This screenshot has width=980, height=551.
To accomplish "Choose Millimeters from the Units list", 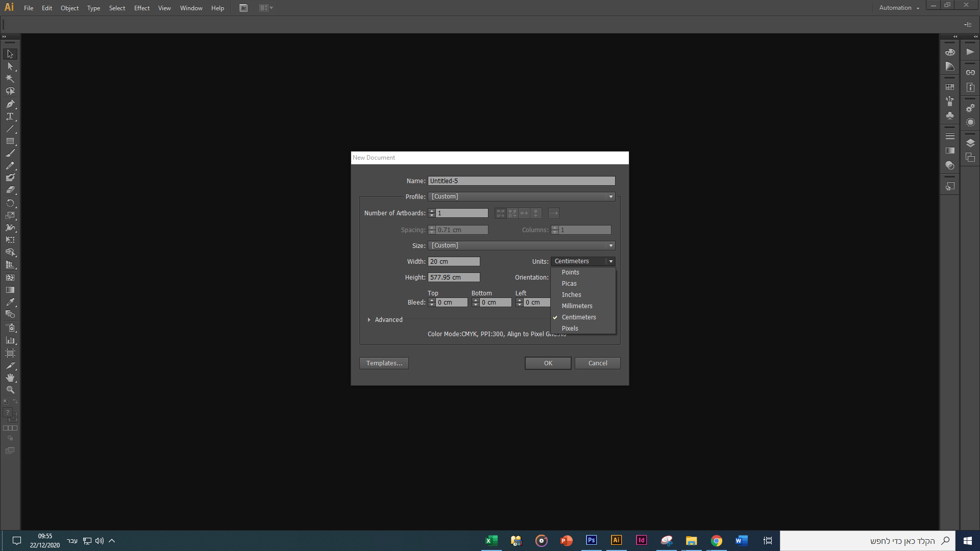I will point(577,306).
